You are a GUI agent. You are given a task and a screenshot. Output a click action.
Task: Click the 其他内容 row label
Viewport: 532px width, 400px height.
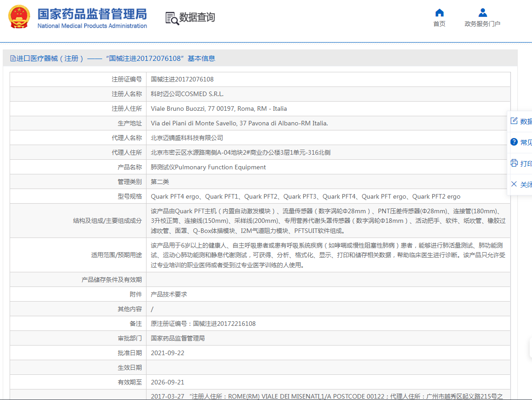pos(130,309)
